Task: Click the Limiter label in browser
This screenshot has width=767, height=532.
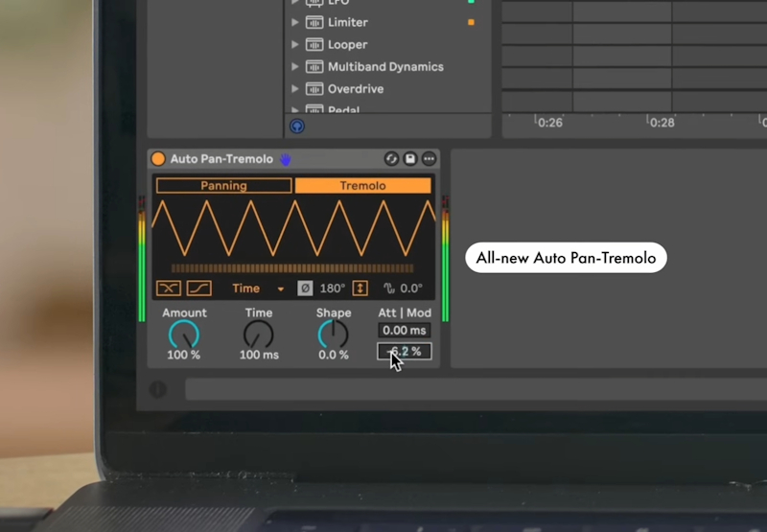Action: [x=348, y=22]
